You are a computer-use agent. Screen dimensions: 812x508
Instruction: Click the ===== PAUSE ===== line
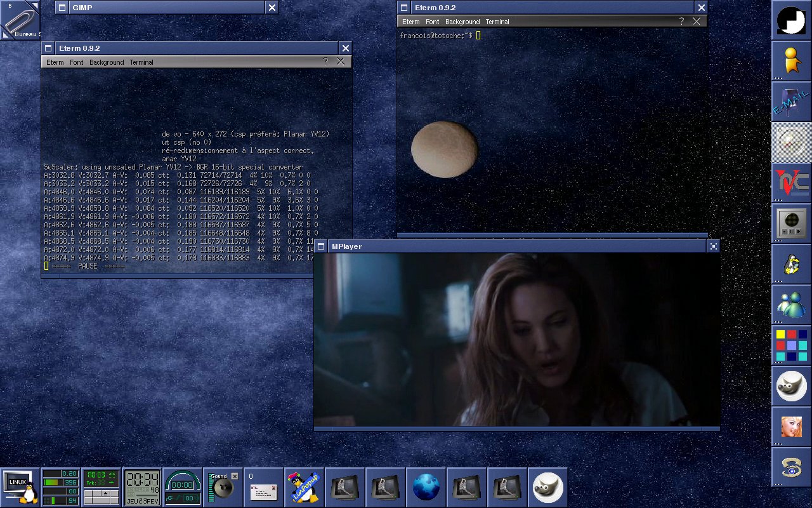[x=88, y=266]
